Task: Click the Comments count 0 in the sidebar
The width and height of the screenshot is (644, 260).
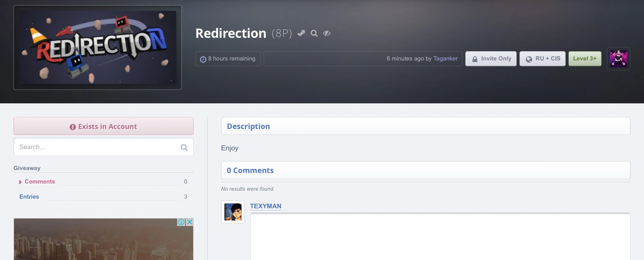Action: point(186,181)
